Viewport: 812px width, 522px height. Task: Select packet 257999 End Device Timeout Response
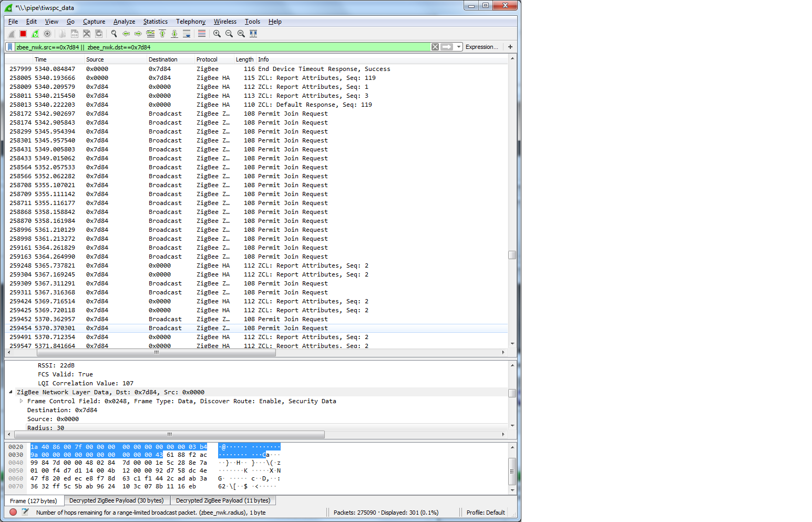click(256, 69)
